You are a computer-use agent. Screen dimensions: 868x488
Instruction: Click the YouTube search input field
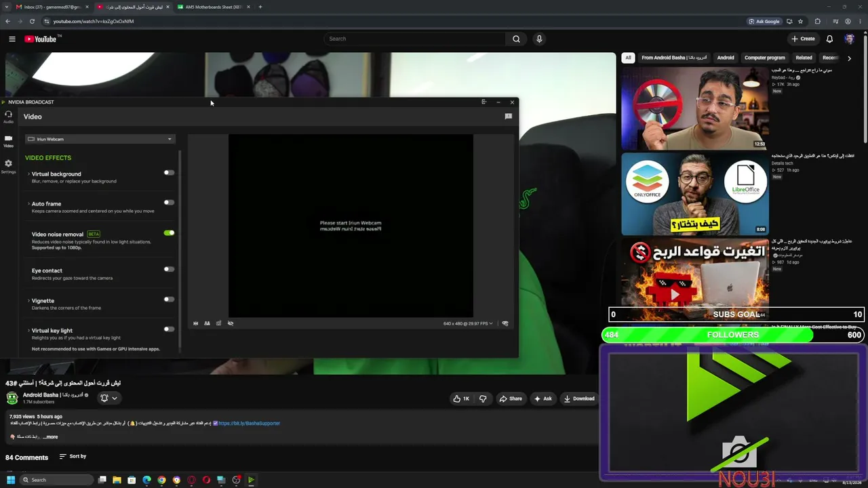[414, 39]
